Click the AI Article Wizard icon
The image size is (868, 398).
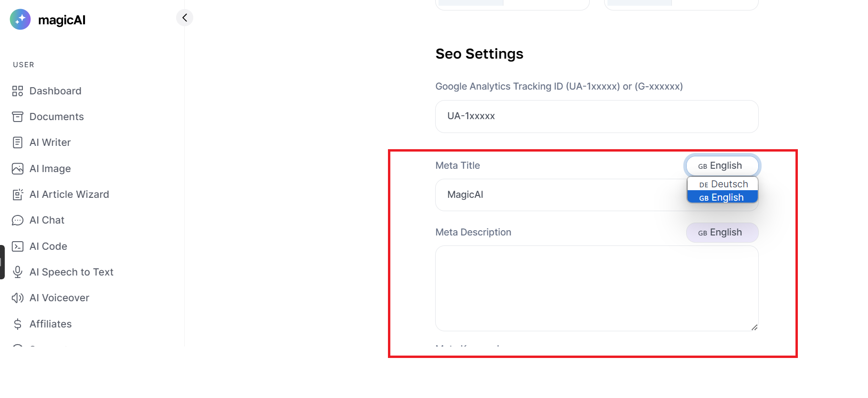pyautogui.click(x=18, y=194)
